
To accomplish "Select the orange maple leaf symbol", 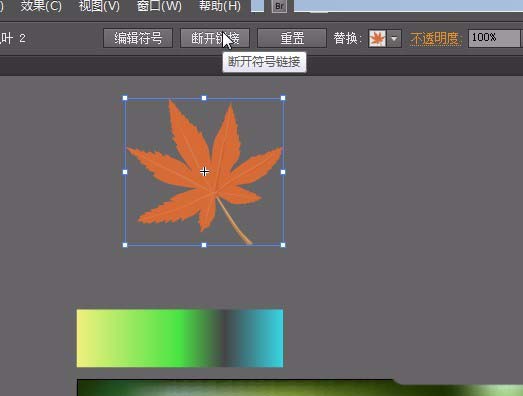I will pos(204,171).
